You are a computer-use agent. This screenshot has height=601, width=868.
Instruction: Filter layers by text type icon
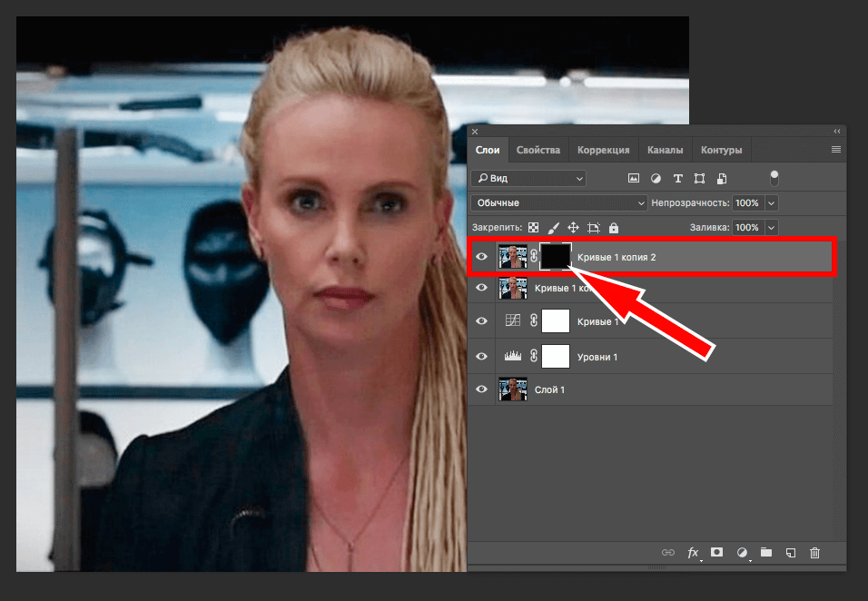(x=677, y=178)
